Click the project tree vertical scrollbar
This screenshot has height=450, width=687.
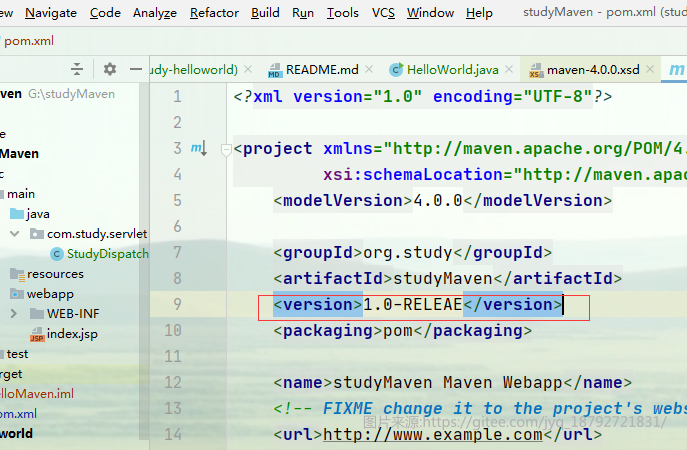pos(144,263)
